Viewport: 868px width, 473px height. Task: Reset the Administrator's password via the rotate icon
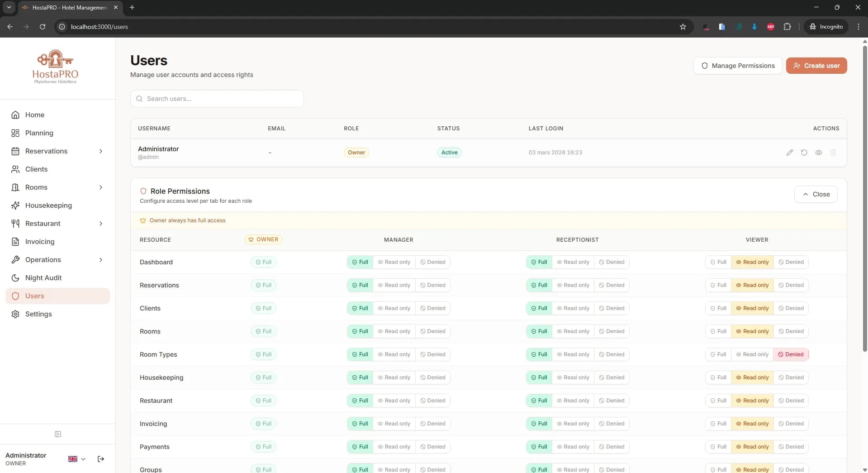[x=805, y=153]
